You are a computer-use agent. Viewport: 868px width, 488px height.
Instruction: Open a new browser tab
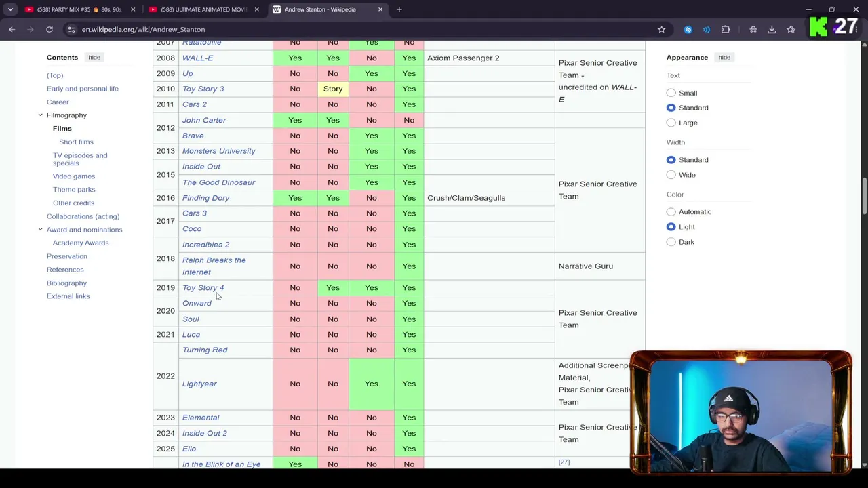click(x=399, y=9)
